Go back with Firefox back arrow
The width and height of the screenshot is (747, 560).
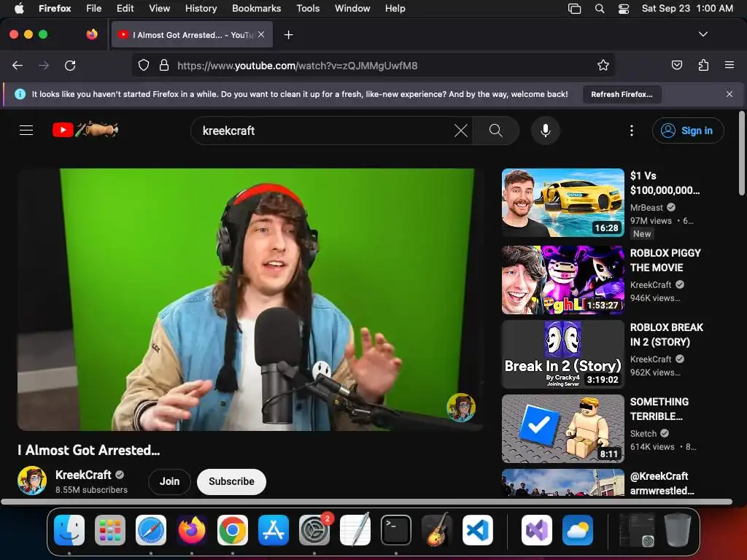click(18, 65)
